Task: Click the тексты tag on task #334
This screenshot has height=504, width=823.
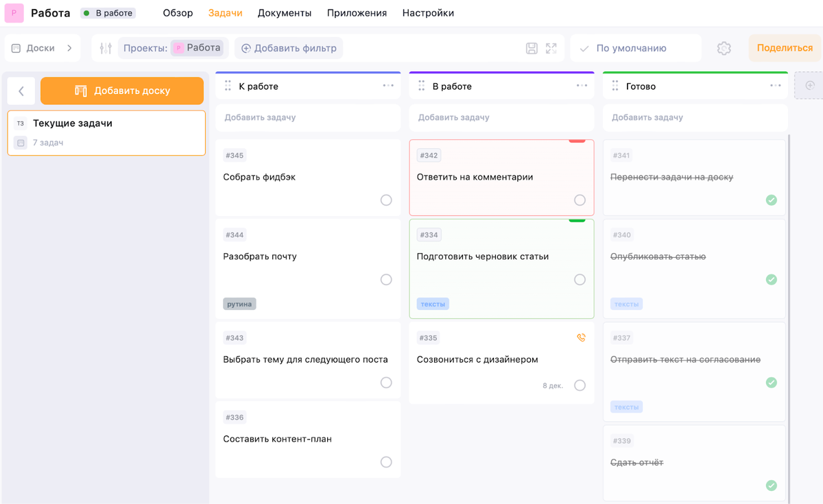Action: [433, 304]
